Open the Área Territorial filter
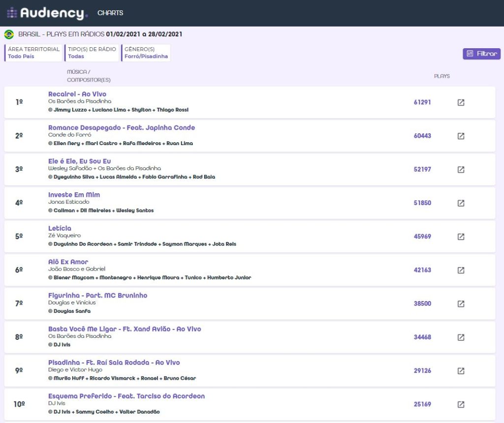Screen dimensions: 504x423 coord(33,53)
